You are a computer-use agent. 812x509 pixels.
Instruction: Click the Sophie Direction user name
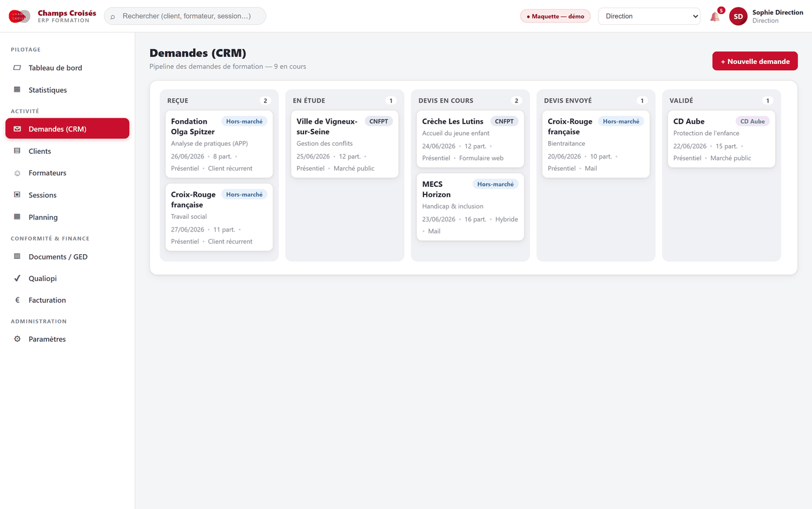tap(778, 12)
